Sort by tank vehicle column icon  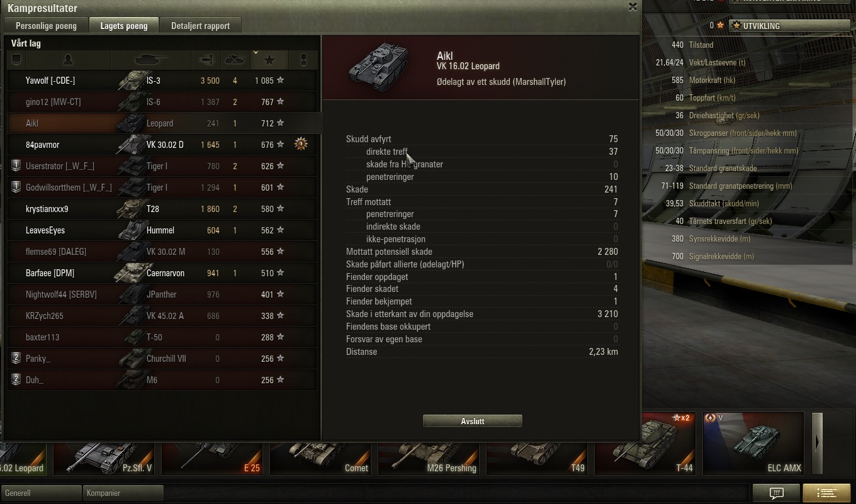151,60
